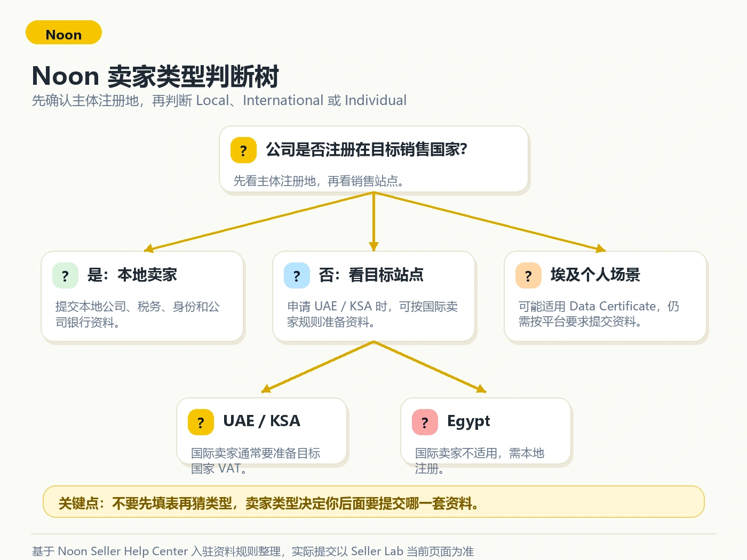Click text 先看主体注册地，再看销售站点。
Screen dimensions: 747x560
pyautogui.click(x=319, y=181)
